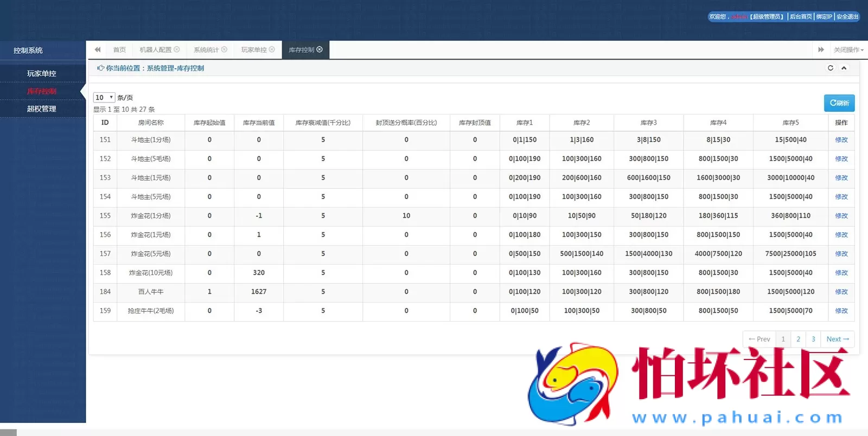
Task: Click the 安全退出 logout link
Action: click(x=847, y=17)
